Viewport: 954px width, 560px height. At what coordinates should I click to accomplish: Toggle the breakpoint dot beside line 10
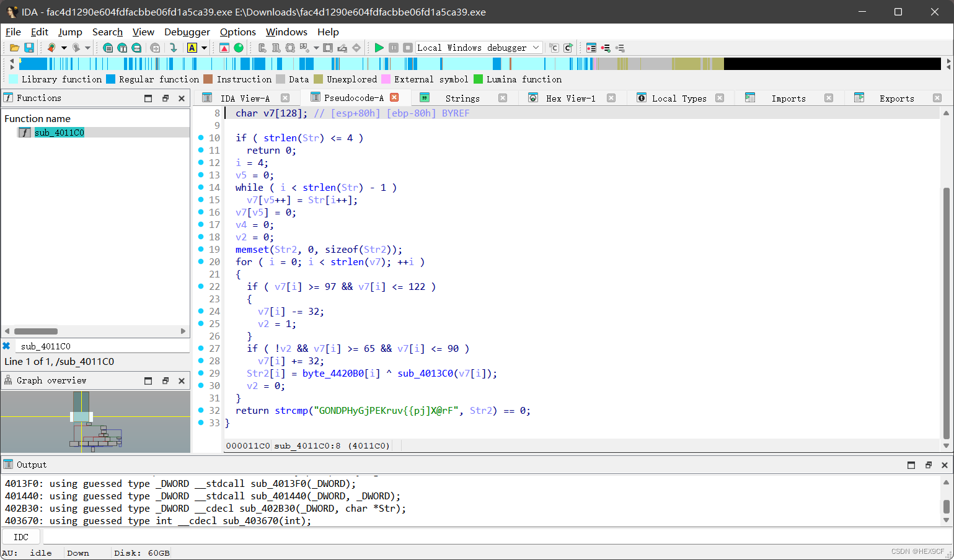[200, 138]
